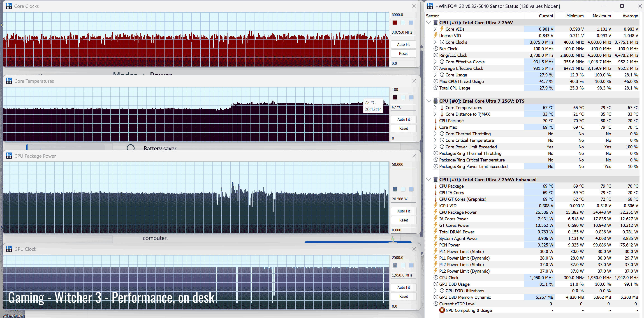644x318 pixels.
Task: Click the HWiNFO icon in Core Clocks window
Action: [9, 6]
